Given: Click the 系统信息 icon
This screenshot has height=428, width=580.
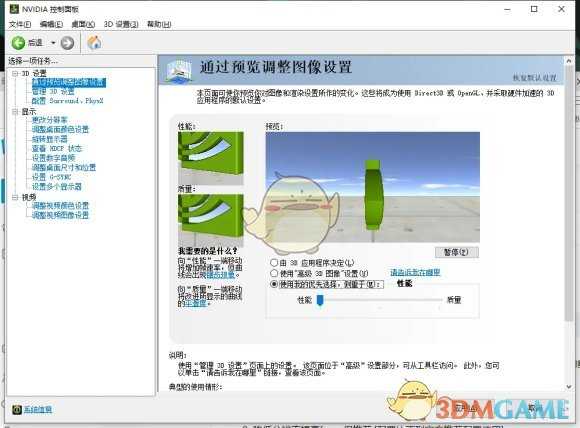Looking at the screenshot, I should [17, 410].
